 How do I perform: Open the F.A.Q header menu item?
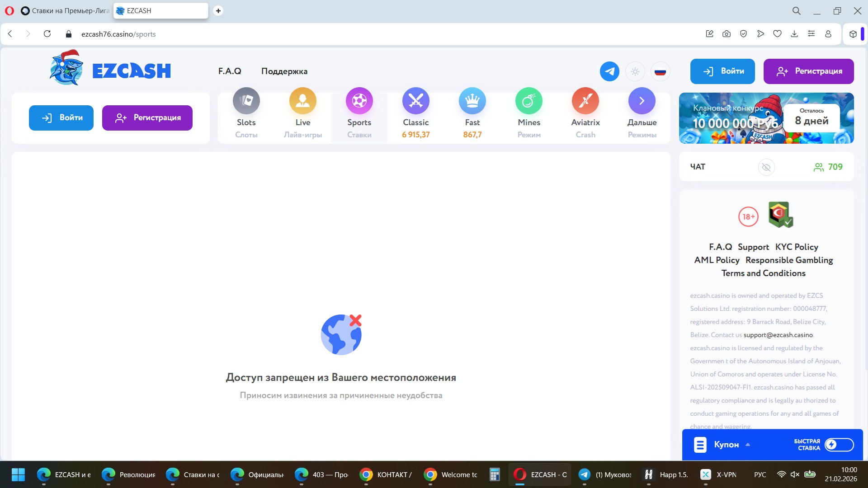coord(229,71)
